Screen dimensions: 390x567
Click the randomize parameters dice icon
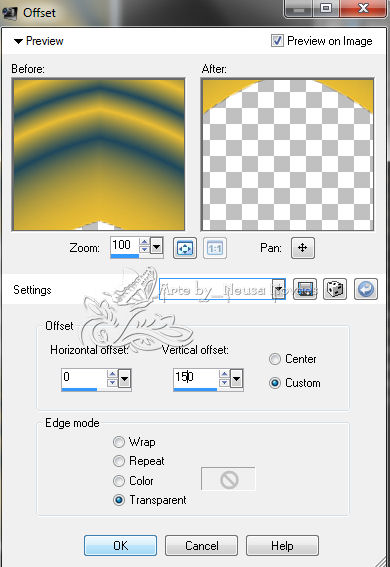(335, 289)
